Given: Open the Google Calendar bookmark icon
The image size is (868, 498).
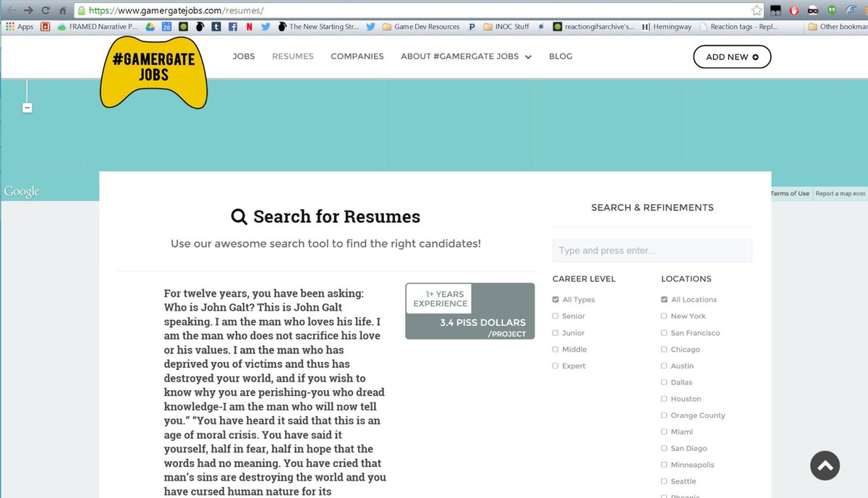Looking at the screenshot, I should point(166,27).
